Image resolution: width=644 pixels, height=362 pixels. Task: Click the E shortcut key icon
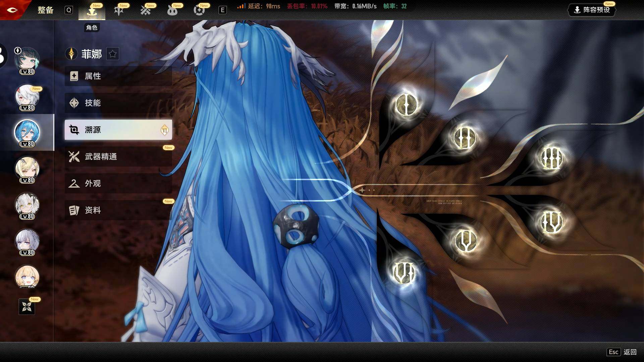pyautogui.click(x=222, y=10)
